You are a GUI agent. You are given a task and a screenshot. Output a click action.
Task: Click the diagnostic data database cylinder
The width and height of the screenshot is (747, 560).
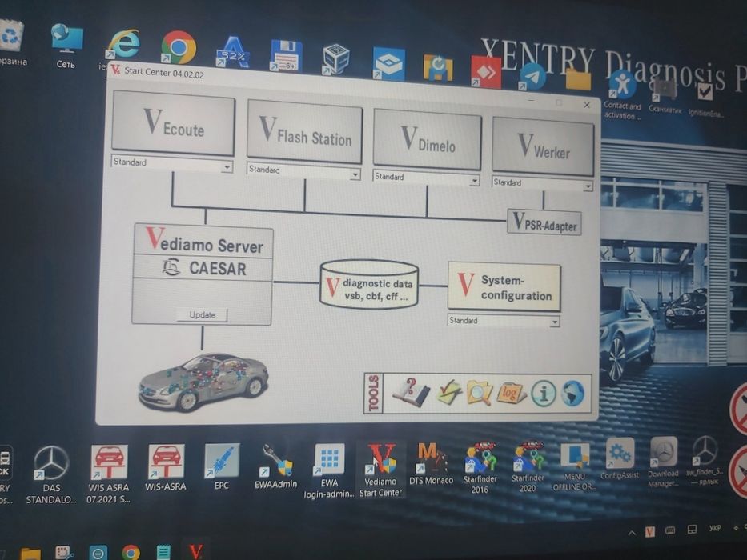(369, 285)
